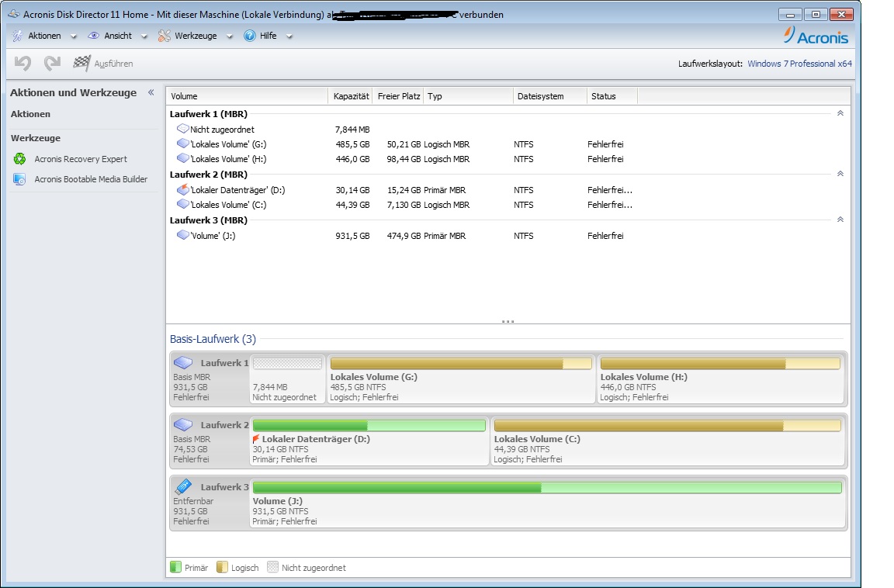Sort by the Volume column header
894x588 pixels.
(247, 96)
